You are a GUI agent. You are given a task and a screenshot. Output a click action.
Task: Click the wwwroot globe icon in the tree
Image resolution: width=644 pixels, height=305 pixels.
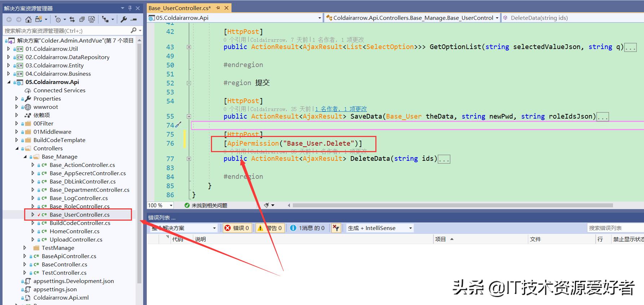pyautogui.click(x=28, y=107)
